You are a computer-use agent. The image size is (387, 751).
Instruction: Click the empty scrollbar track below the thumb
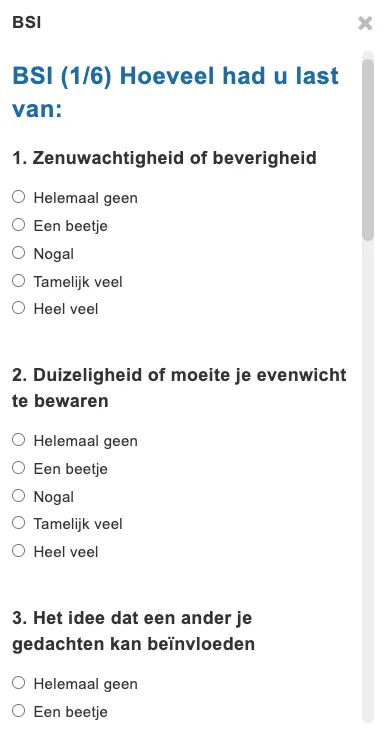(368, 479)
